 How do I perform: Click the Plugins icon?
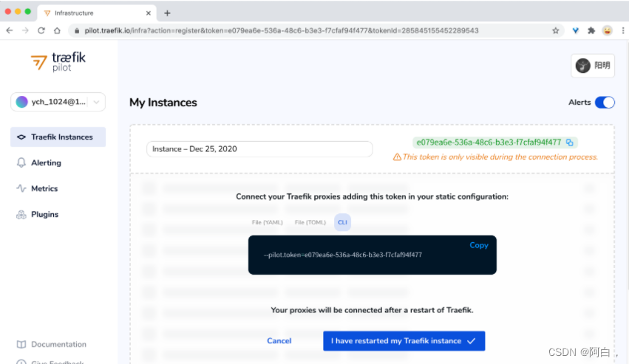[x=21, y=214]
